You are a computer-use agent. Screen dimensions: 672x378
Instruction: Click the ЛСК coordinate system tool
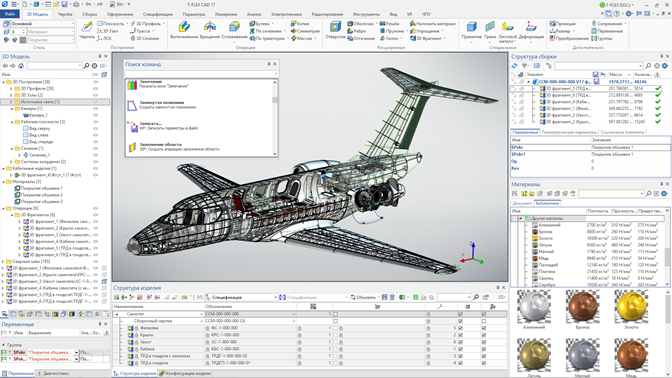point(104,38)
